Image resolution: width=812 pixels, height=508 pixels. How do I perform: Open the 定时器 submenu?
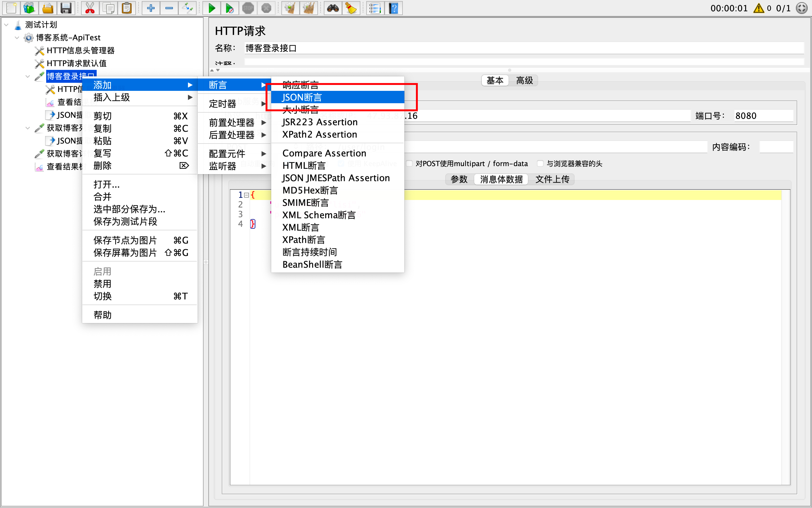click(x=234, y=104)
